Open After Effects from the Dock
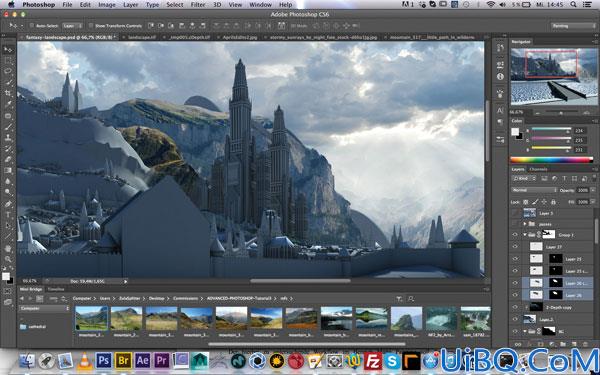The width and height of the screenshot is (600, 375). pyautogui.click(x=143, y=360)
